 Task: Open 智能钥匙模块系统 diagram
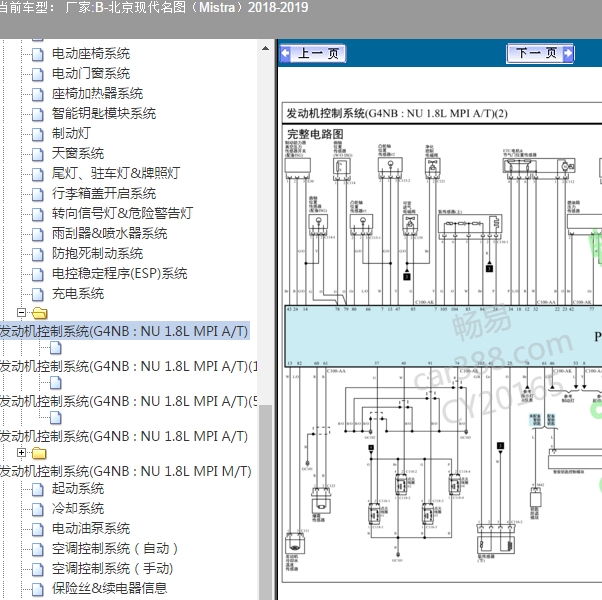104,114
